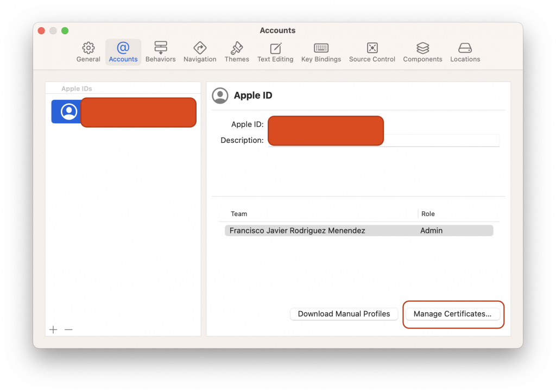Open the General preferences gear icon
Image resolution: width=556 pixels, height=392 pixels.
pos(88,48)
